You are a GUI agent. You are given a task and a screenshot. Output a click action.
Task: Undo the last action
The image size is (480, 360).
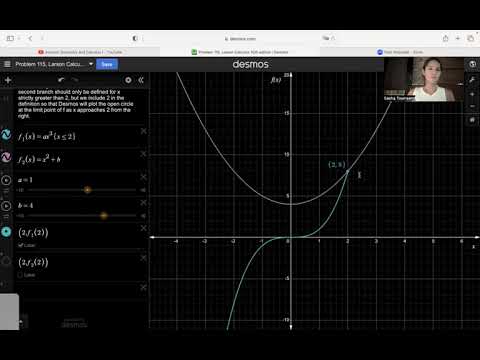tap(61, 80)
